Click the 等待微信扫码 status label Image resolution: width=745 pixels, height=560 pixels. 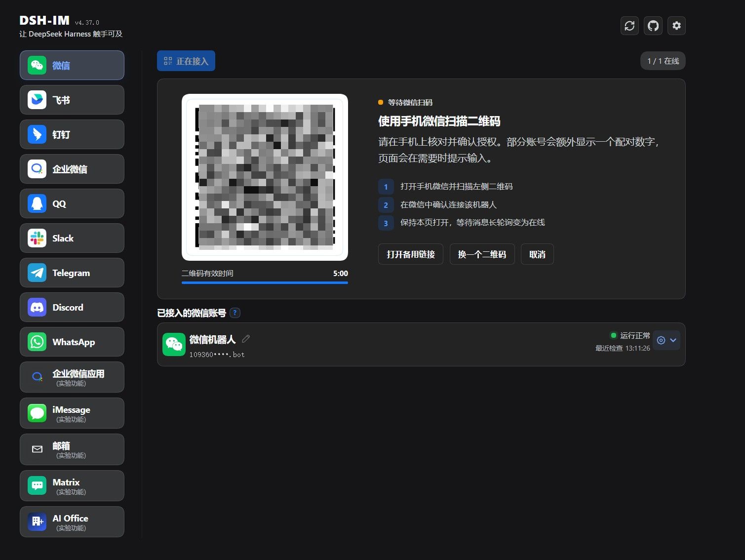(410, 102)
